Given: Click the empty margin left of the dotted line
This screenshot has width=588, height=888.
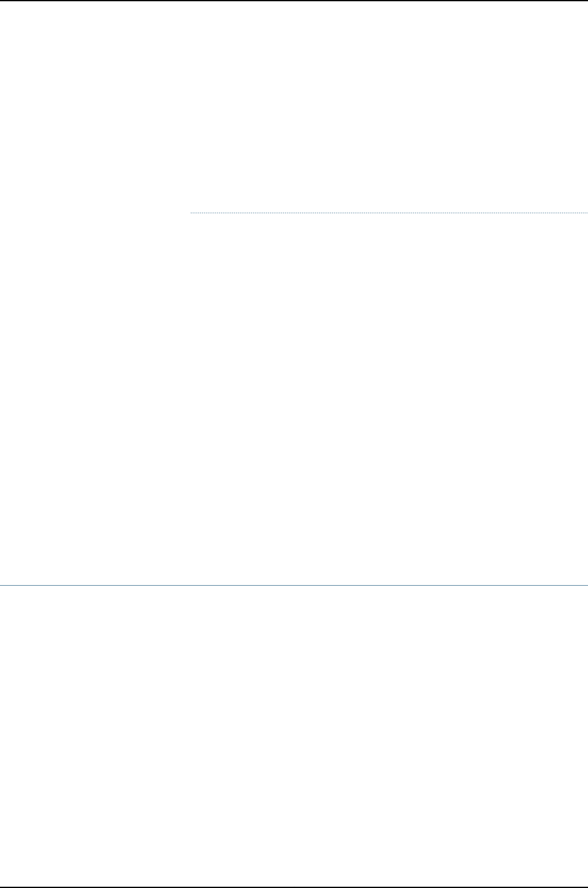Looking at the screenshot, I should point(94,214).
